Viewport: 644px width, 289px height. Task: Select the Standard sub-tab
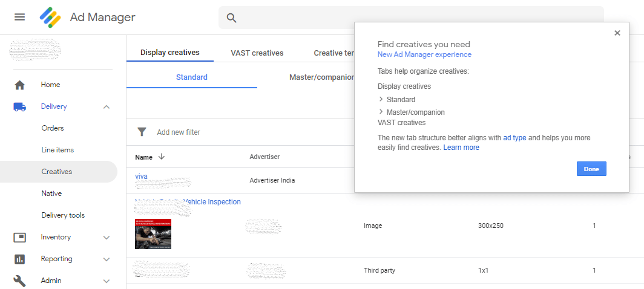[191, 77]
